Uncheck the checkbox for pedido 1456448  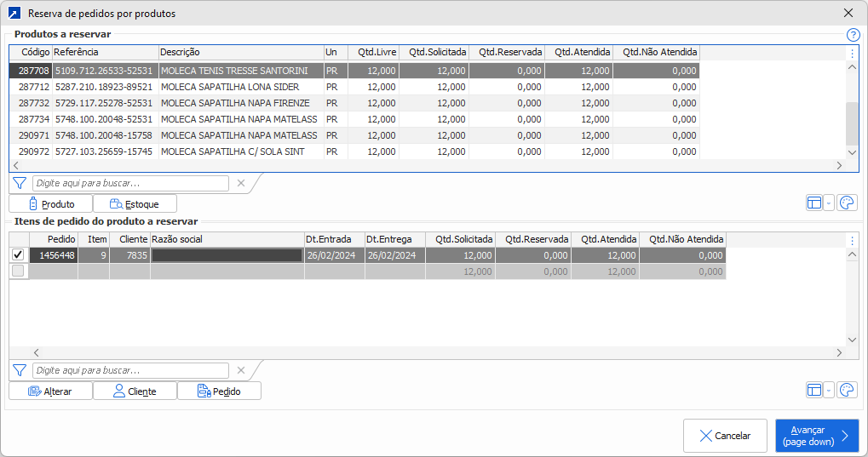[x=18, y=254]
